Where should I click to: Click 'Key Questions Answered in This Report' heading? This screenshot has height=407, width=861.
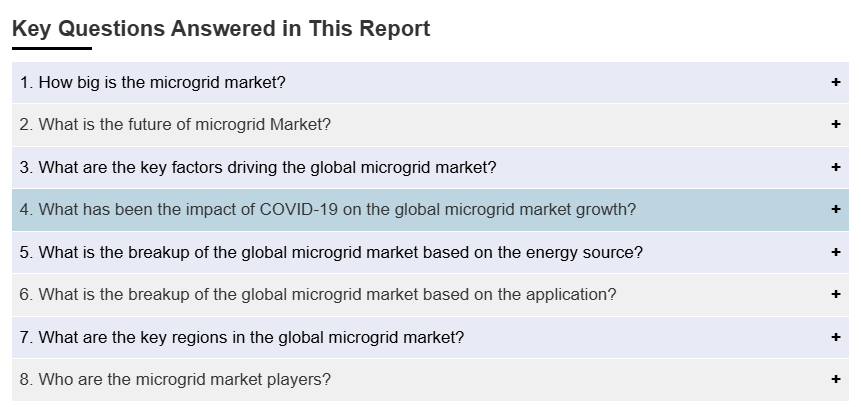click(x=221, y=29)
